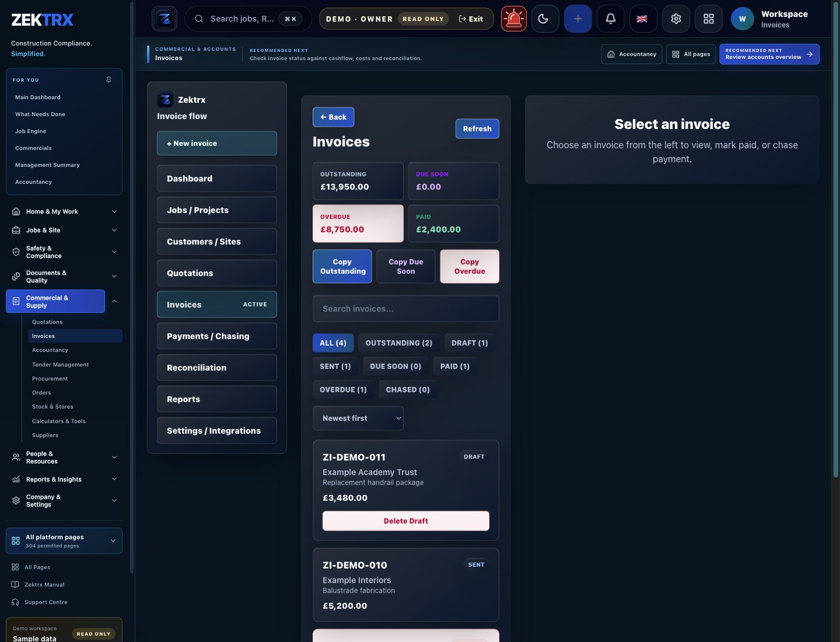Open the Newest first sort dropdown
This screenshot has height=642, width=840.
pos(358,418)
